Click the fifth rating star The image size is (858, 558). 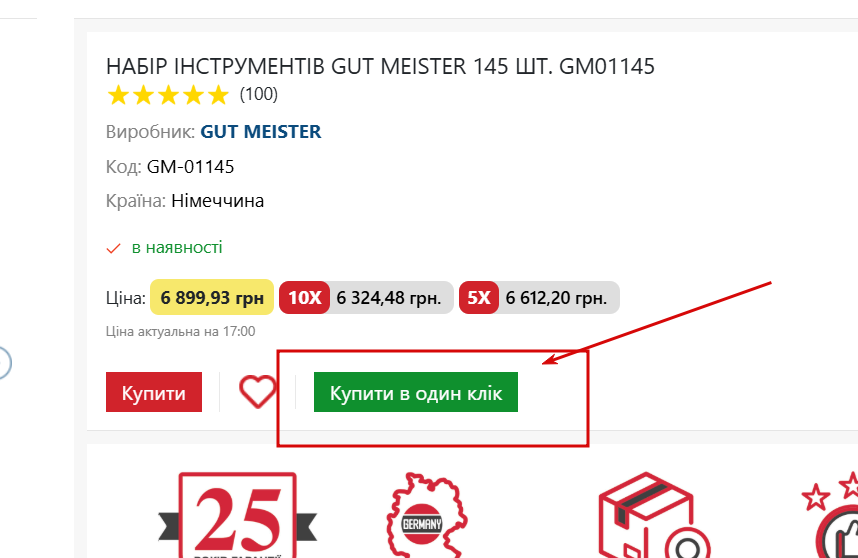point(218,96)
